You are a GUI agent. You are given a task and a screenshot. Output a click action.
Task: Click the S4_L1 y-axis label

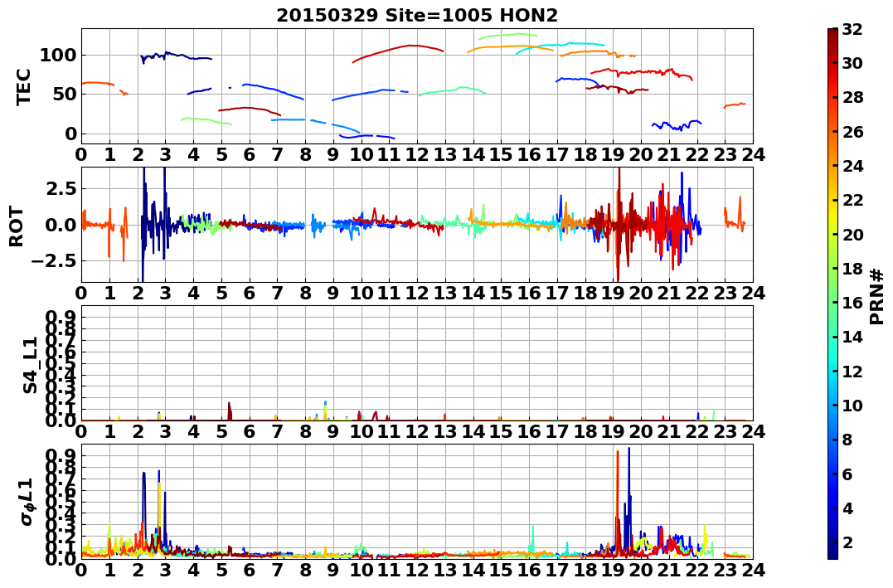coord(30,365)
